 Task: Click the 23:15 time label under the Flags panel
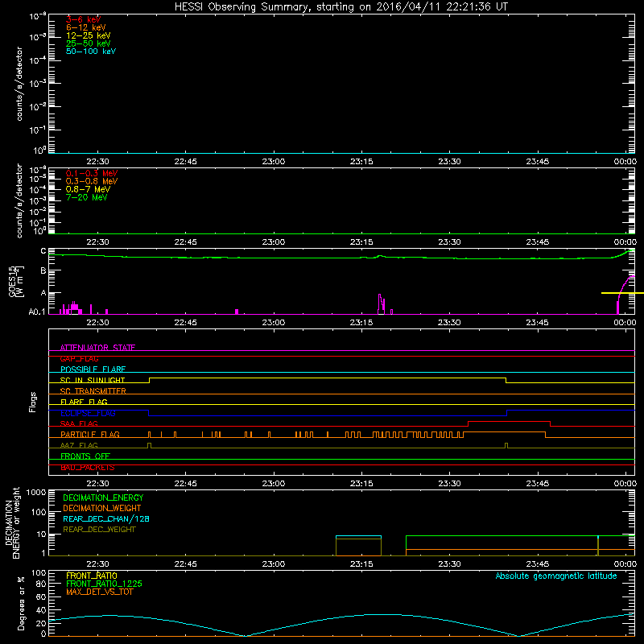(x=361, y=484)
